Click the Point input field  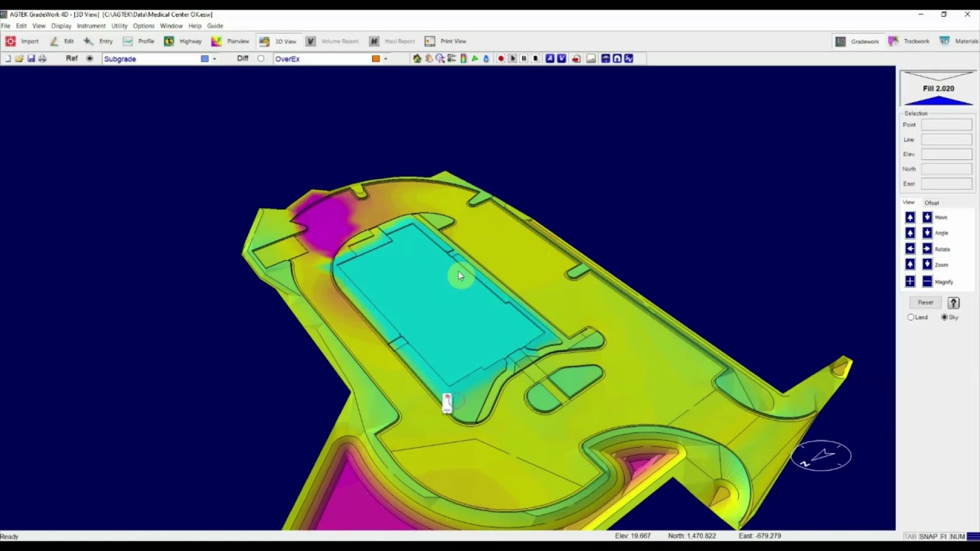pyautogui.click(x=946, y=125)
